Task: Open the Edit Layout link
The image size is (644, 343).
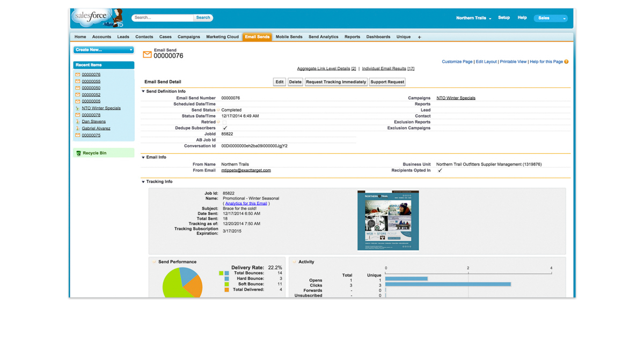Action: point(486,62)
